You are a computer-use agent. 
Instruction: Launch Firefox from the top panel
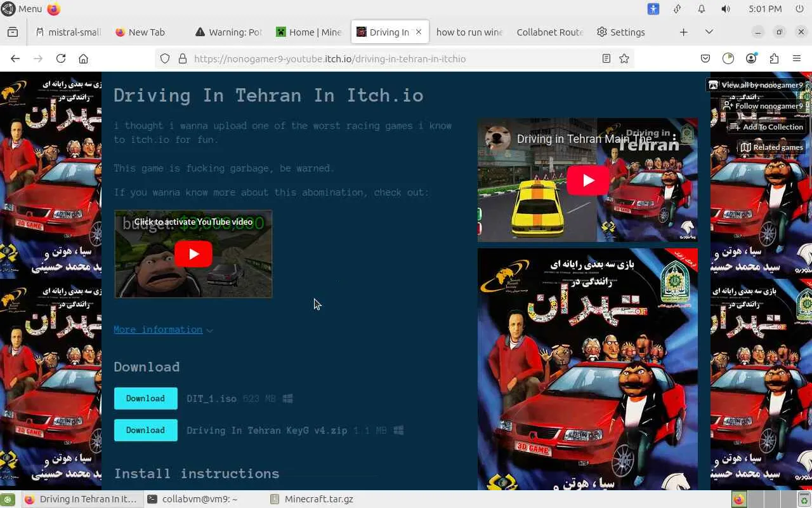54,9
